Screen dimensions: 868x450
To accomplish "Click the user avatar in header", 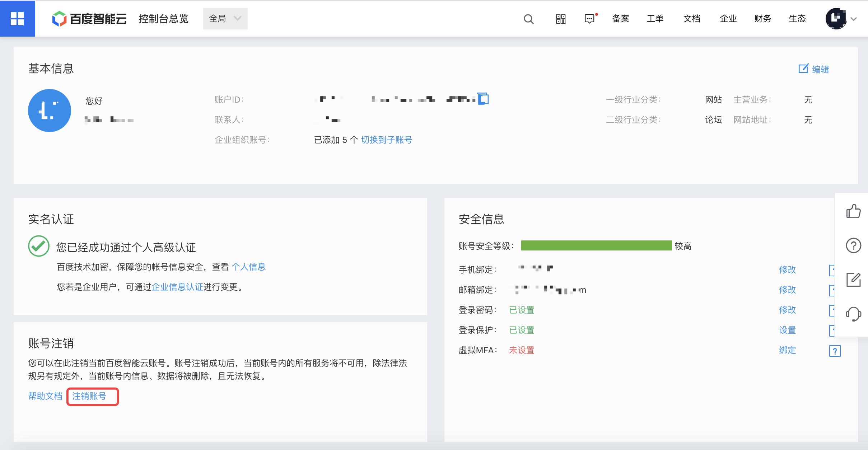I will 836,19.
